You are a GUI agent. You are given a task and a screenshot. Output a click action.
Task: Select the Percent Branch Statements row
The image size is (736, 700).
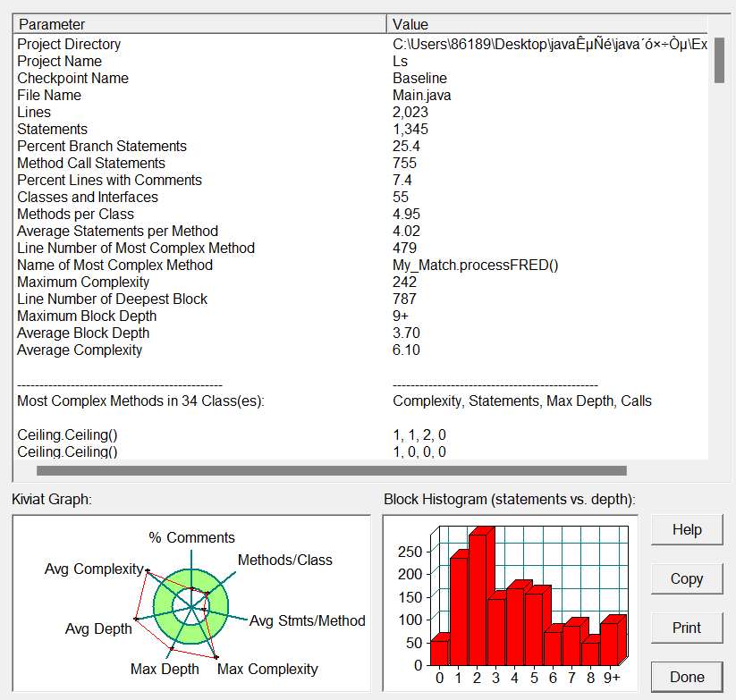[360, 146]
